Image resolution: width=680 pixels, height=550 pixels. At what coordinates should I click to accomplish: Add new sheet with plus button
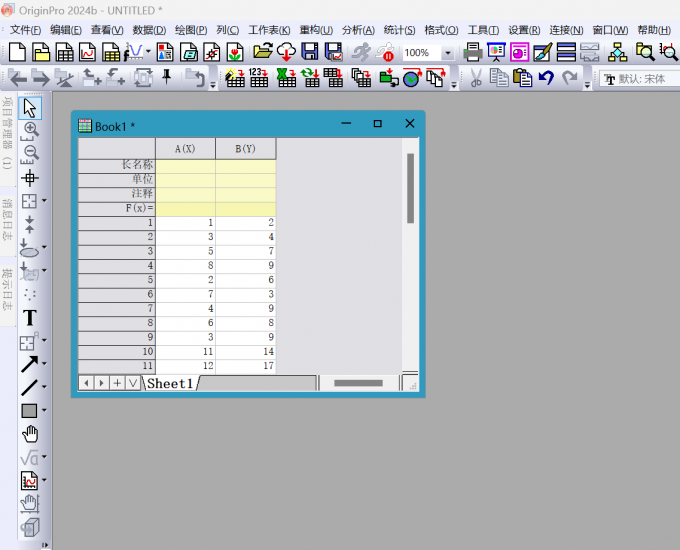coord(117,383)
